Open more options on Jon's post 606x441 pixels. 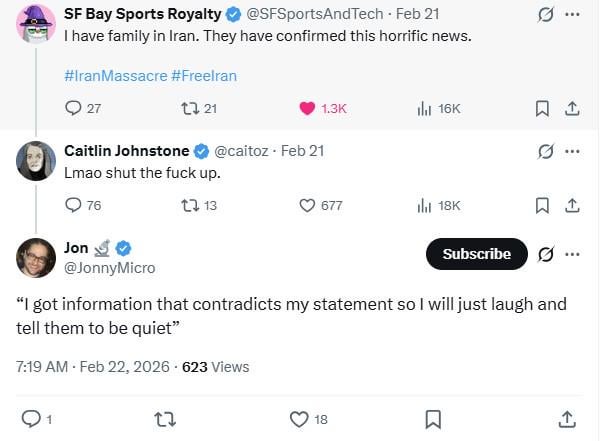click(572, 254)
